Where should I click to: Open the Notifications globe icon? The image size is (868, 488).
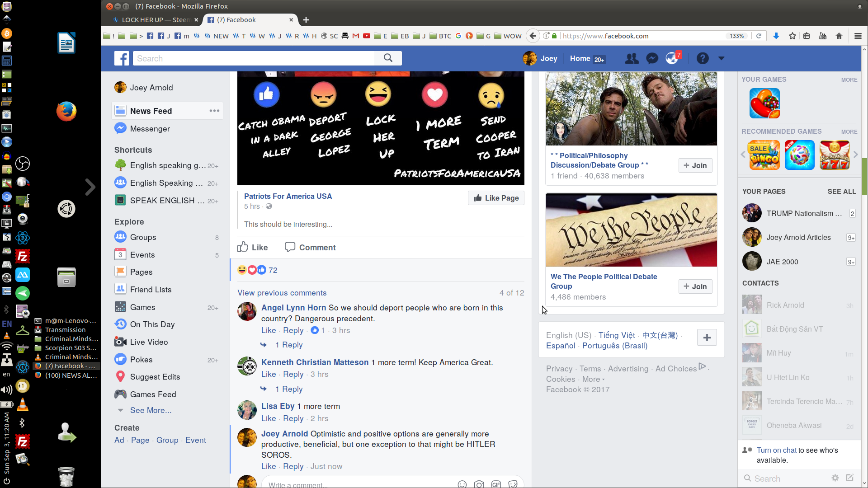coord(672,58)
